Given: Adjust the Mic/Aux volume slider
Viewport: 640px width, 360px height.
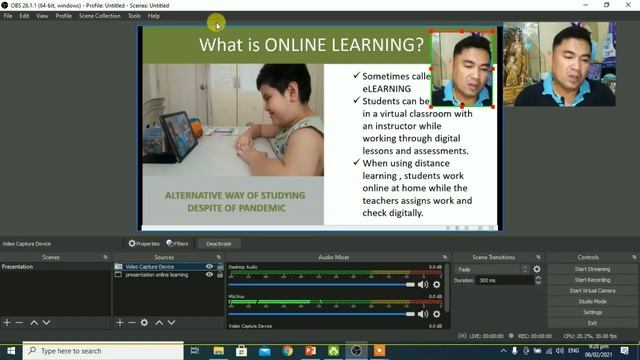Looking at the screenshot, I should coord(322,314).
